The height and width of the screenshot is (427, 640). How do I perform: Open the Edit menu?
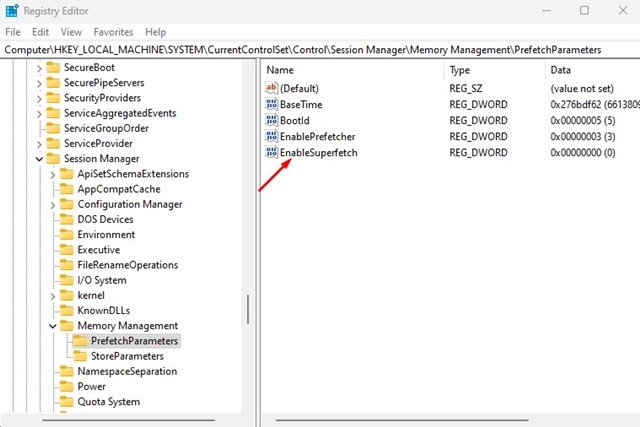[x=40, y=32]
